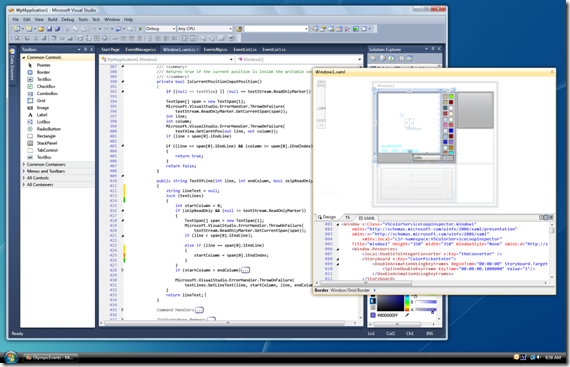Click the Border breadcrumb in tag navigator
This screenshot has height=367, width=570.
321,290
